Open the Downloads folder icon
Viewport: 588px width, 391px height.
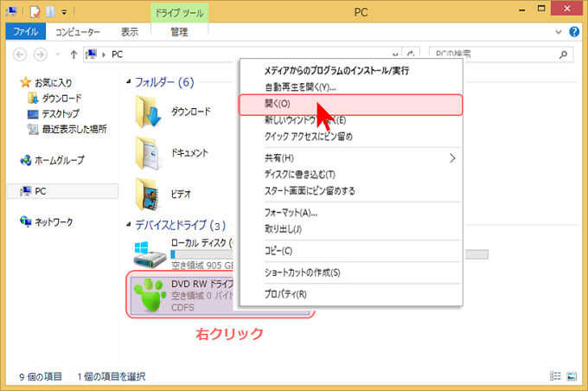tap(149, 112)
